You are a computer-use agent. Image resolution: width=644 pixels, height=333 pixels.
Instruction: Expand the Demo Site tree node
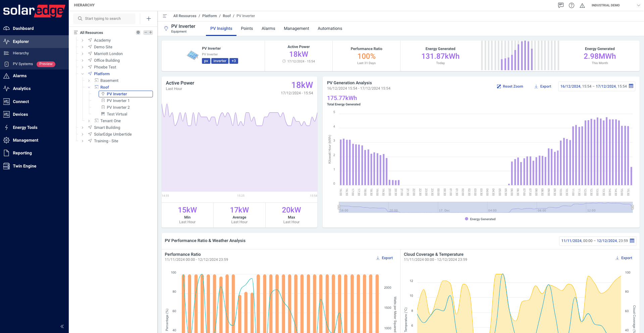click(83, 47)
